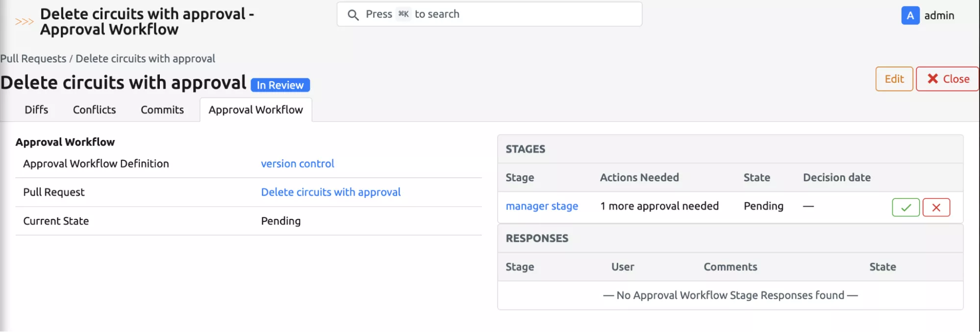Approve manager stage with green checkmark
Screen dimensions: 980x332
tap(905, 207)
